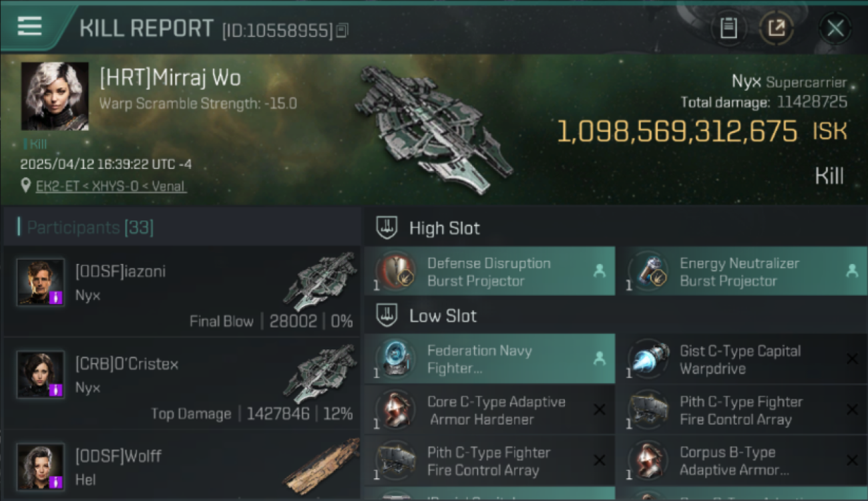This screenshot has width=868, height=501.
Task: Click the Corpus B-Type Adaptive Armor item
Action: (742, 461)
